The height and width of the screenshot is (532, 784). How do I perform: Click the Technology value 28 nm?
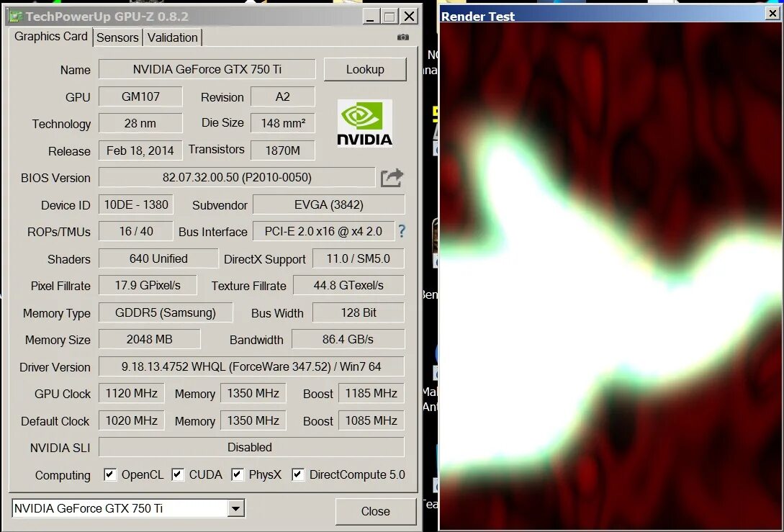tap(140, 124)
